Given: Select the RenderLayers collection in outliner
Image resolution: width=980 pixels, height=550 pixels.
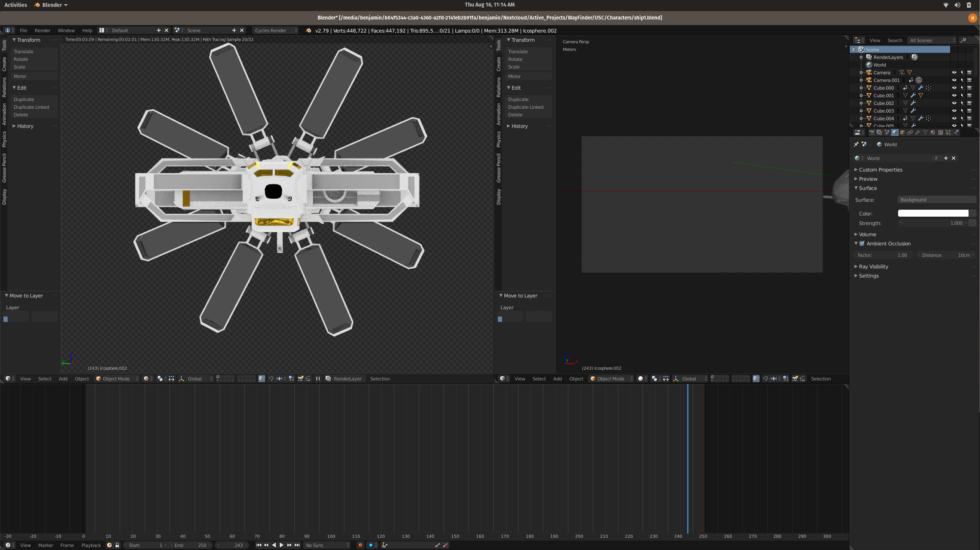Looking at the screenshot, I should [x=888, y=57].
